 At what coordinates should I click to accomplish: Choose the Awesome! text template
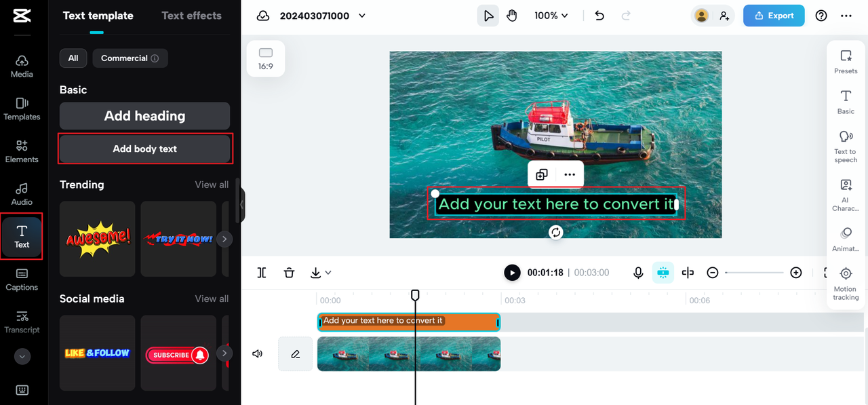97,239
